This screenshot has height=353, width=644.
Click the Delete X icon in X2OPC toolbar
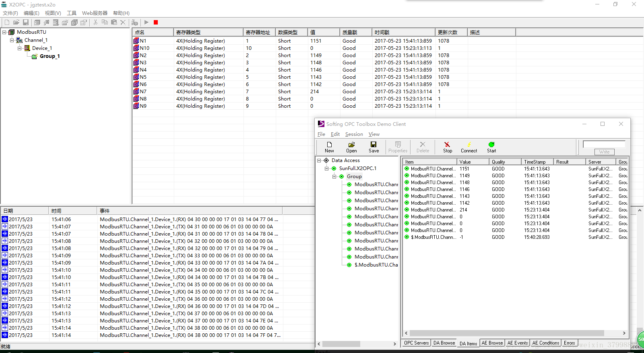tap(123, 23)
